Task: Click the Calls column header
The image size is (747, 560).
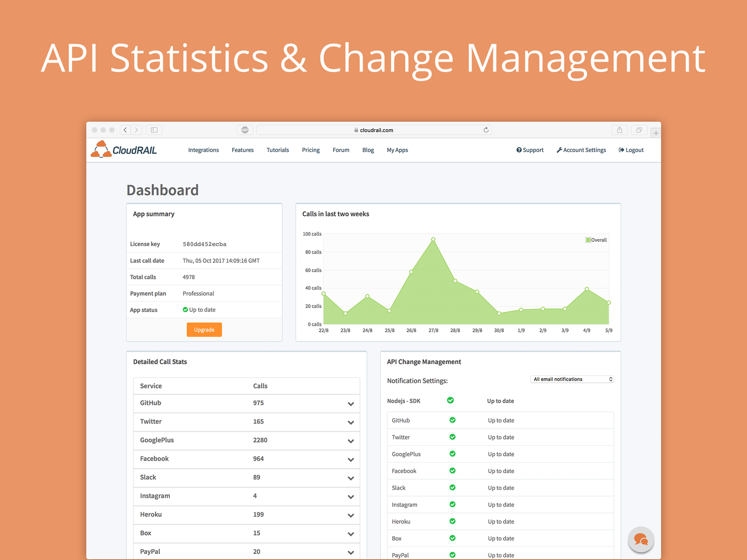Action: 260,386
